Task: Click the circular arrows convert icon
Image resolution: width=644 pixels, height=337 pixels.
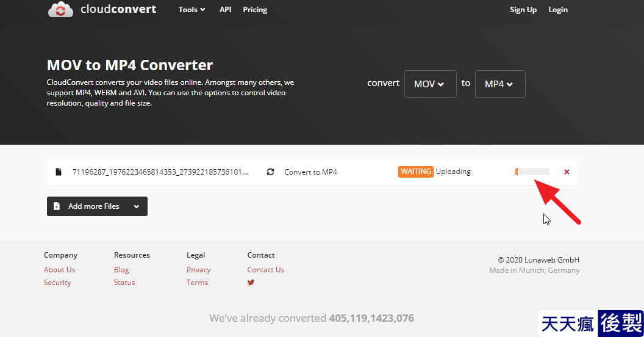Action: [x=270, y=172]
